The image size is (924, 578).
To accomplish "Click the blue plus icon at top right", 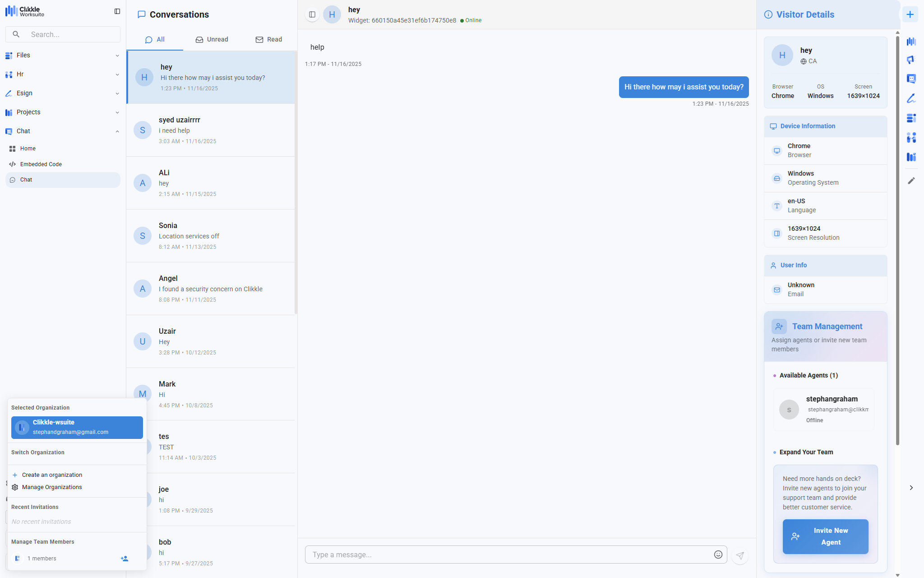I will coord(910,14).
